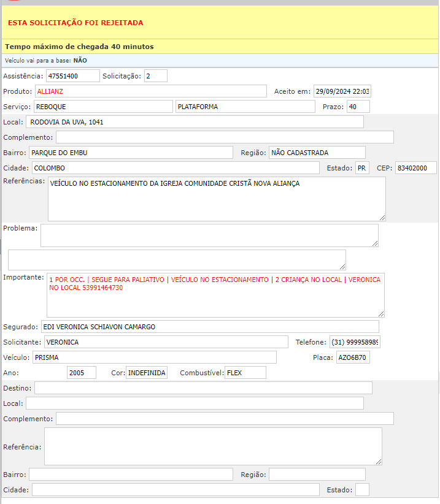Click the Placa field showing AZO6B70
The height and width of the screenshot is (504, 440).
click(353, 357)
